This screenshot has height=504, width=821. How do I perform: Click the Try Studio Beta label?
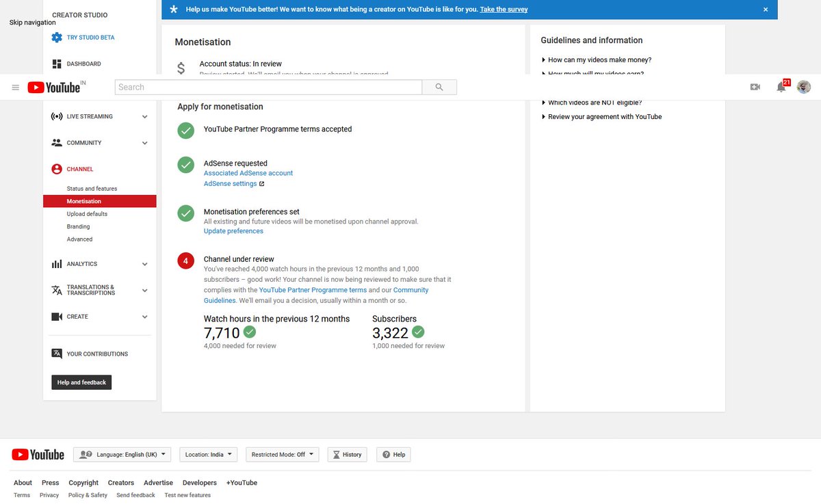(90, 38)
